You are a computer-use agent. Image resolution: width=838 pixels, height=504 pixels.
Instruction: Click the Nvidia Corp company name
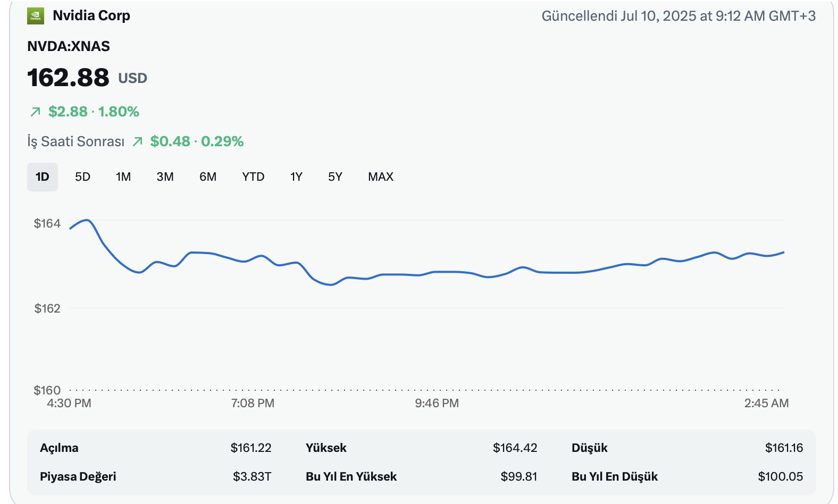(91, 16)
